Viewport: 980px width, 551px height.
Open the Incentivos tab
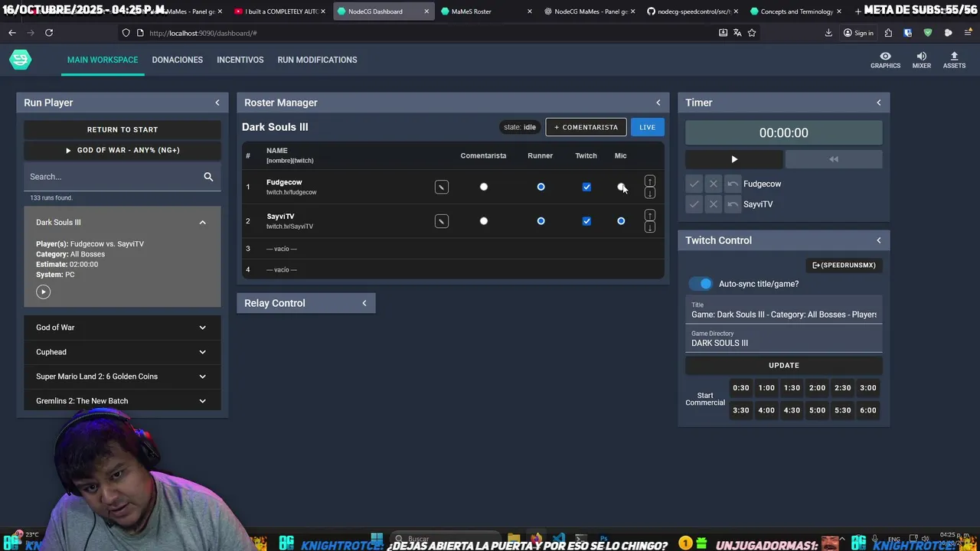(240, 60)
